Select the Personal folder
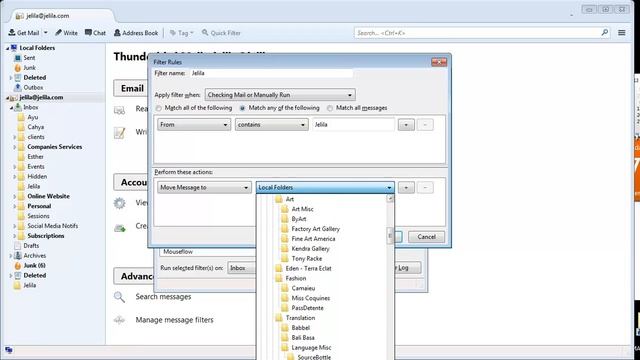 pyautogui.click(x=39, y=206)
